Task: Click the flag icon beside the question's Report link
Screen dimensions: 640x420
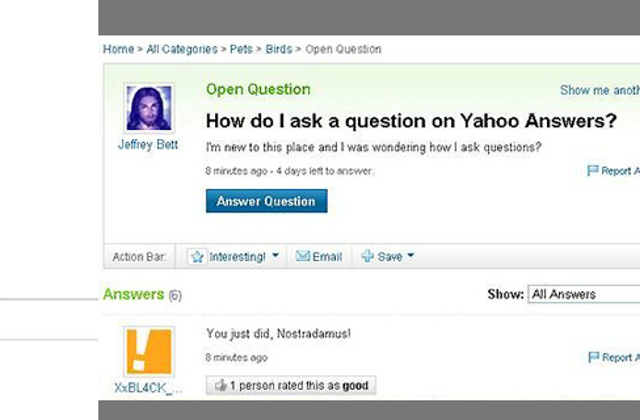Action: point(593,170)
